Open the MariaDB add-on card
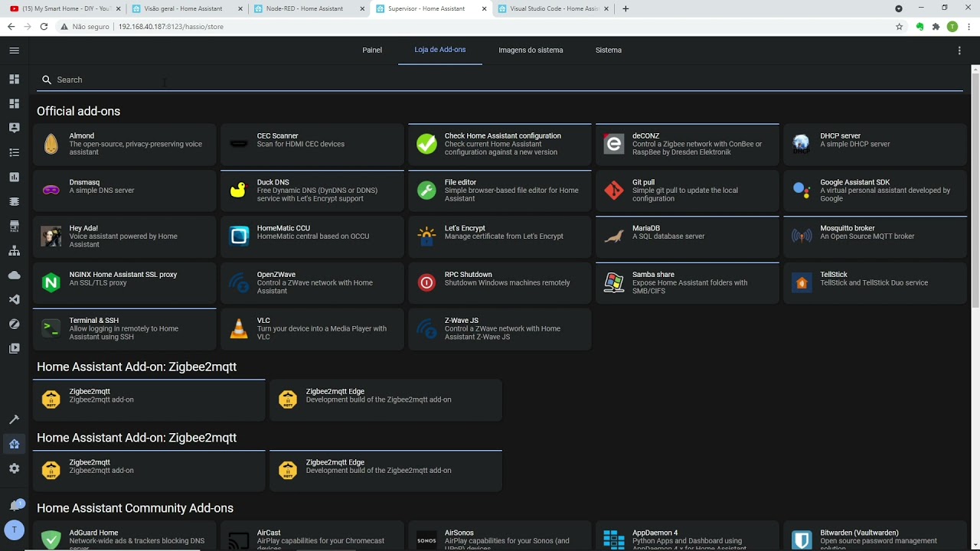Screen dimensions: 980x551 coord(688,236)
